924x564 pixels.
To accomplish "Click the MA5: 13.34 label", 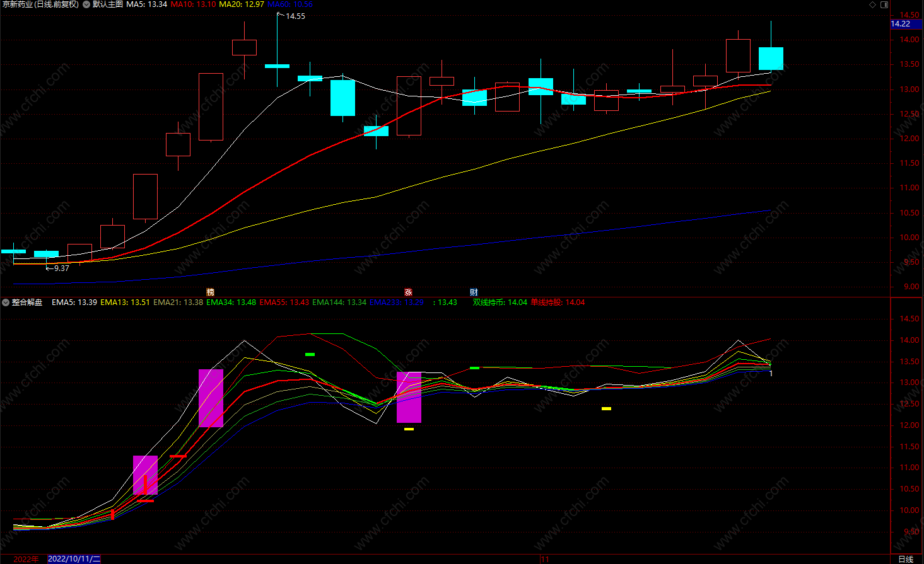I will tap(147, 4).
